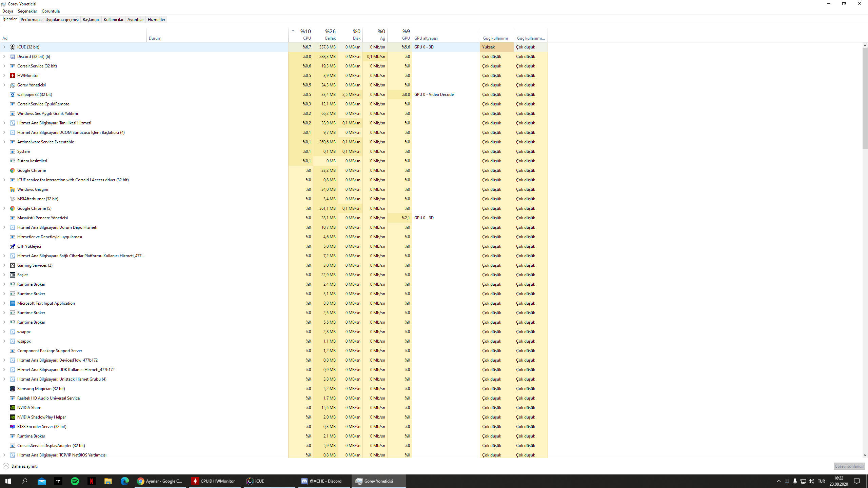Image resolution: width=868 pixels, height=488 pixels.
Task: Click the Samsung Magician process icon
Action: click(13, 389)
